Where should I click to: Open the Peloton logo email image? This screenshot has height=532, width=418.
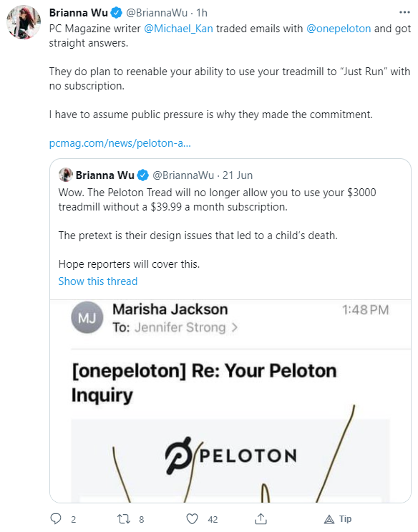[x=230, y=460]
